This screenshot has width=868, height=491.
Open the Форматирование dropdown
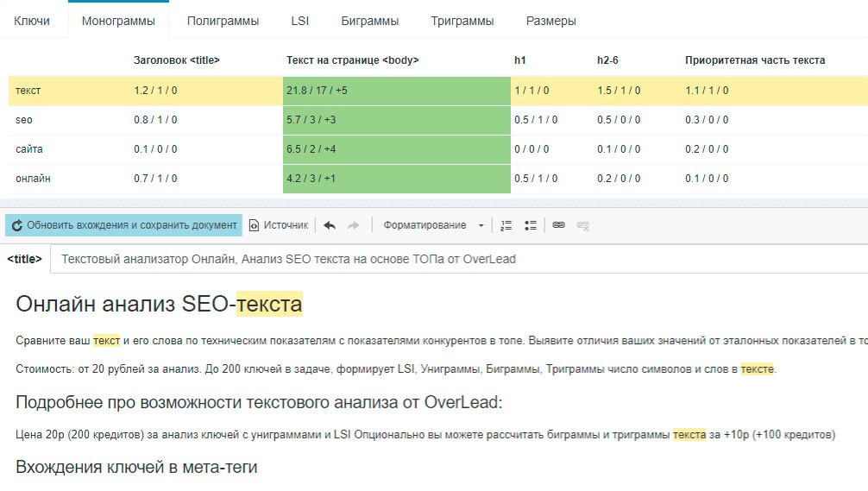433,225
